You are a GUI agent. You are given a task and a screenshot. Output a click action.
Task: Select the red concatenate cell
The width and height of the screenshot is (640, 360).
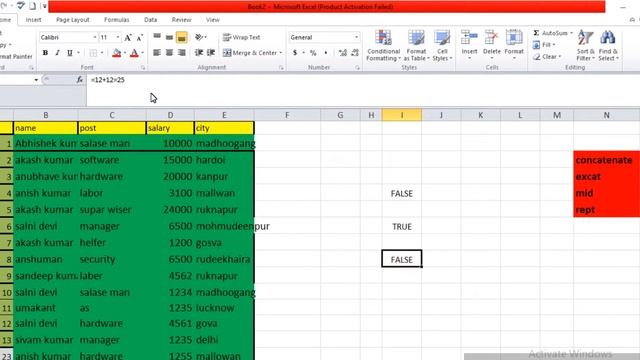[607, 160]
